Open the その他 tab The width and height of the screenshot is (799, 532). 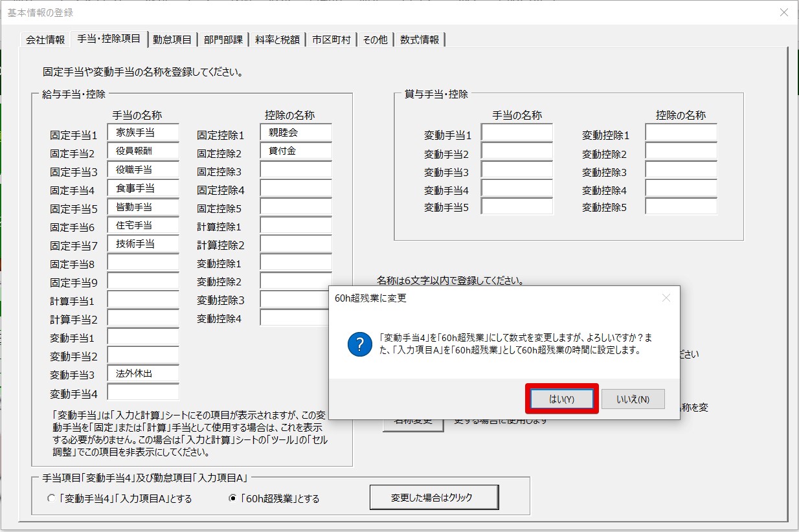click(x=375, y=39)
